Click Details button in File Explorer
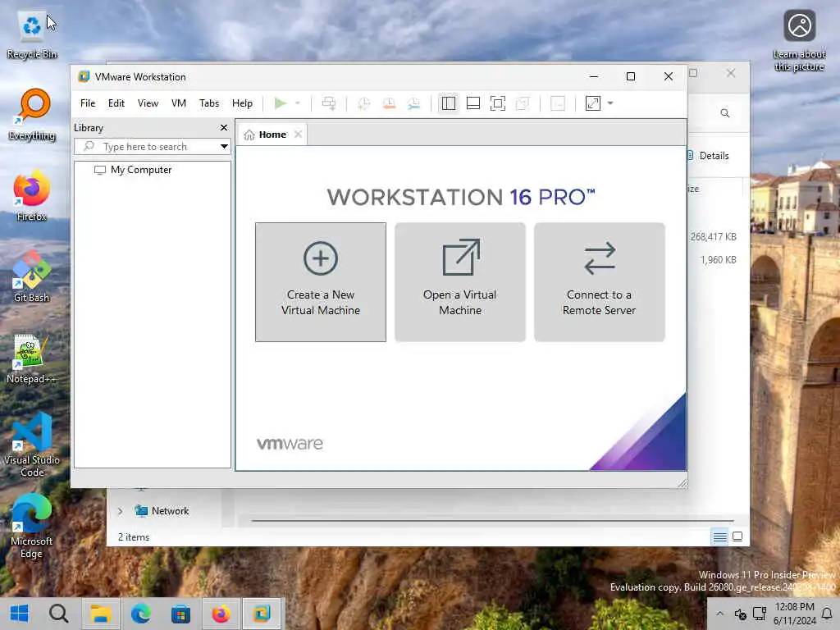840x630 pixels. click(x=708, y=156)
